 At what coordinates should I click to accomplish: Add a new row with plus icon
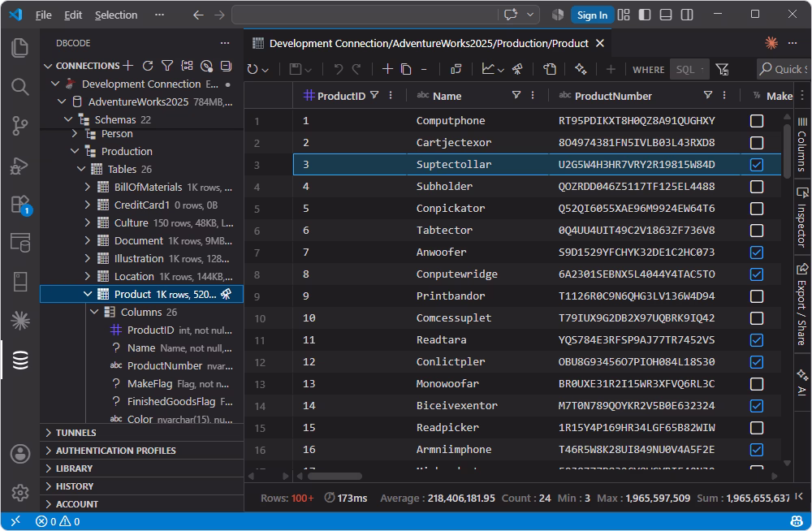pos(387,69)
